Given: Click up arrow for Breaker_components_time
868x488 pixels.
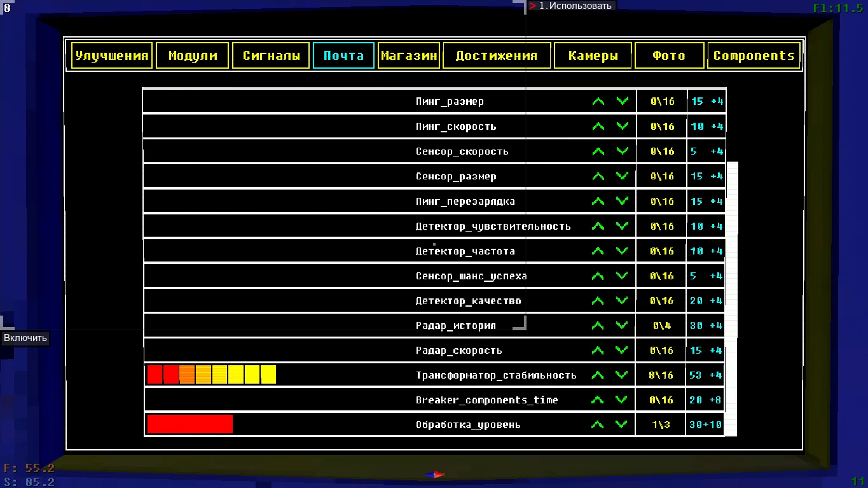Looking at the screenshot, I should click(598, 400).
